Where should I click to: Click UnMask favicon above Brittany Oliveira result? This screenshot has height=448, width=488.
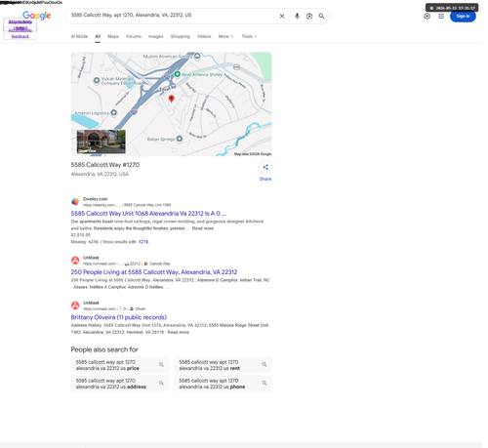click(75, 305)
